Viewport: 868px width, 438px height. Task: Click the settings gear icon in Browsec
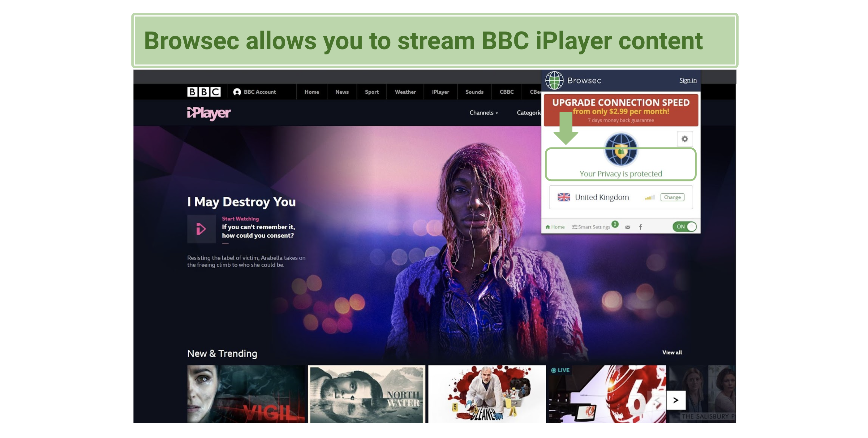click(x=684, y=139)
